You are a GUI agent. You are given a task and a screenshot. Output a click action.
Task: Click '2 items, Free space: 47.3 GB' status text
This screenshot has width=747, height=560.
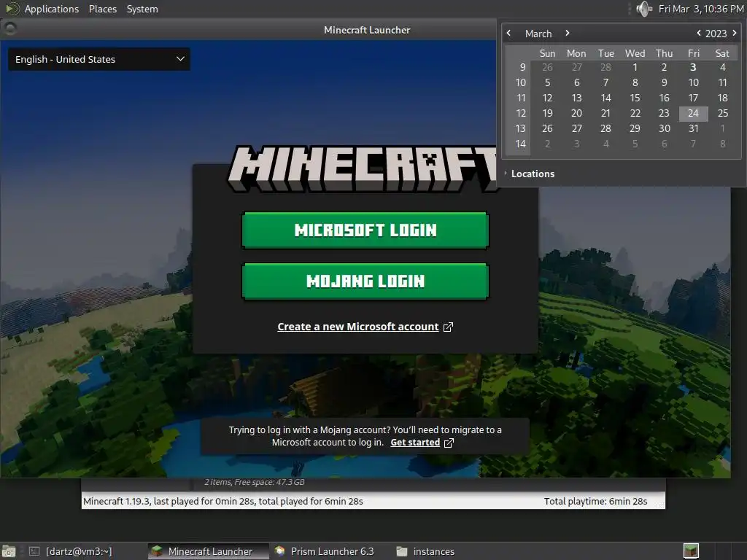[x=255, y=483]
